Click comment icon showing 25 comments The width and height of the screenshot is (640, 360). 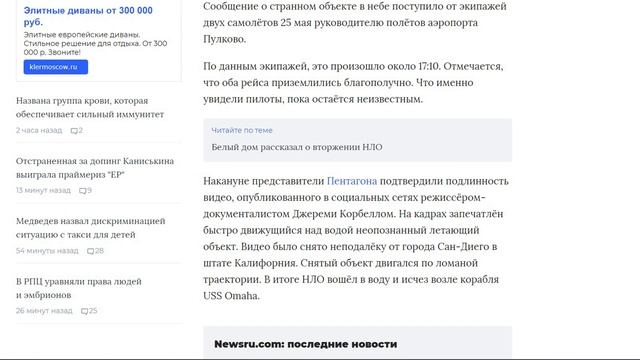pyautogui.click(x=84, y=311)
